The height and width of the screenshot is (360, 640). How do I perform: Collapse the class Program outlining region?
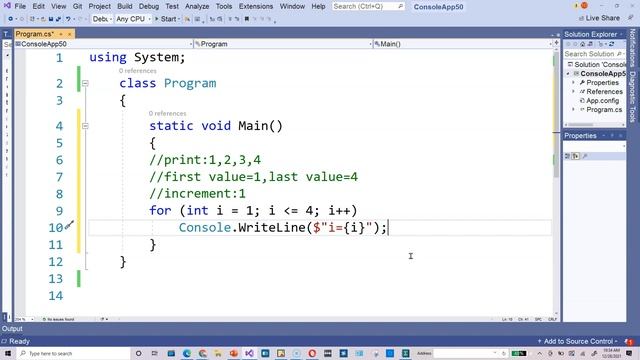click(x=85, y=83)
